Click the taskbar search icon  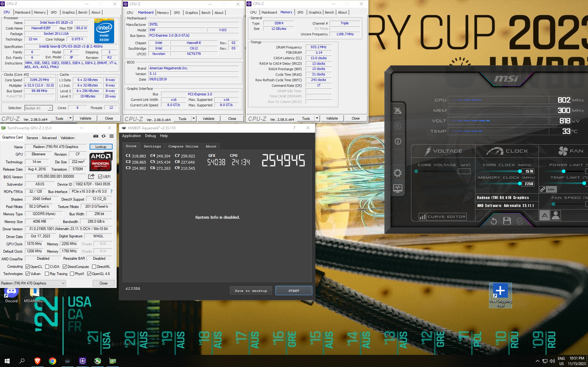click(22, 361)
